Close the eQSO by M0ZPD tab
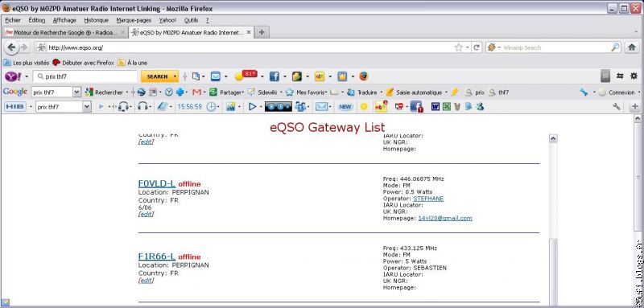644x308 pixels. (249, 32)
